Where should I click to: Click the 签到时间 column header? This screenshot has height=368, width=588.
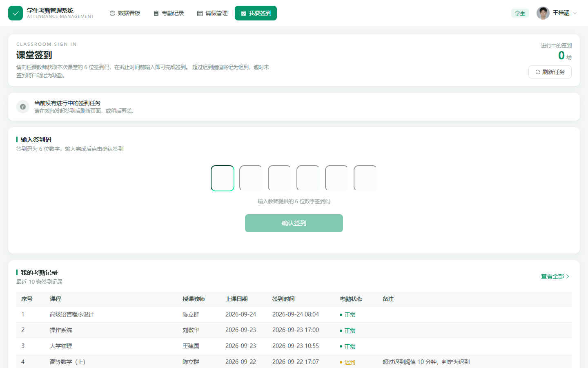[x=283, y=299]
